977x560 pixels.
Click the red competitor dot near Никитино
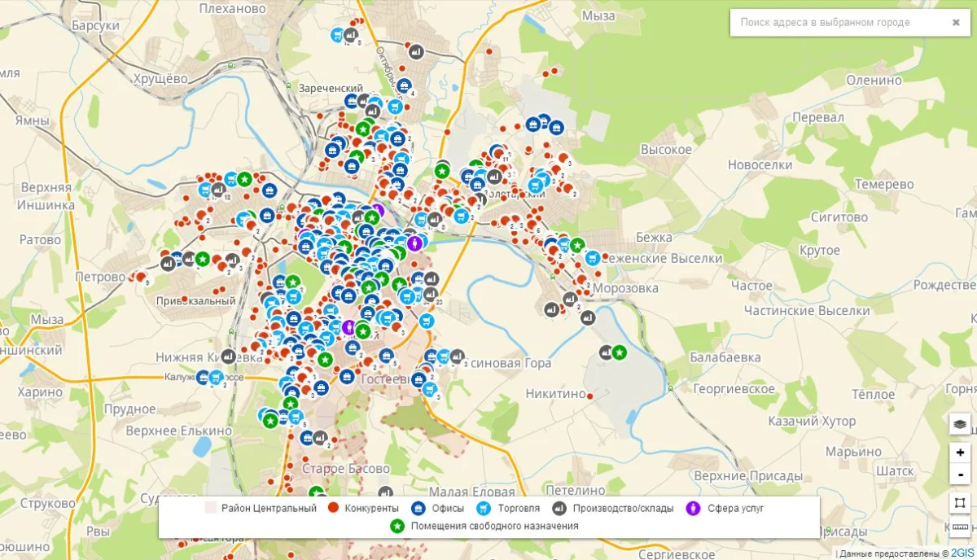pos(590,396)
